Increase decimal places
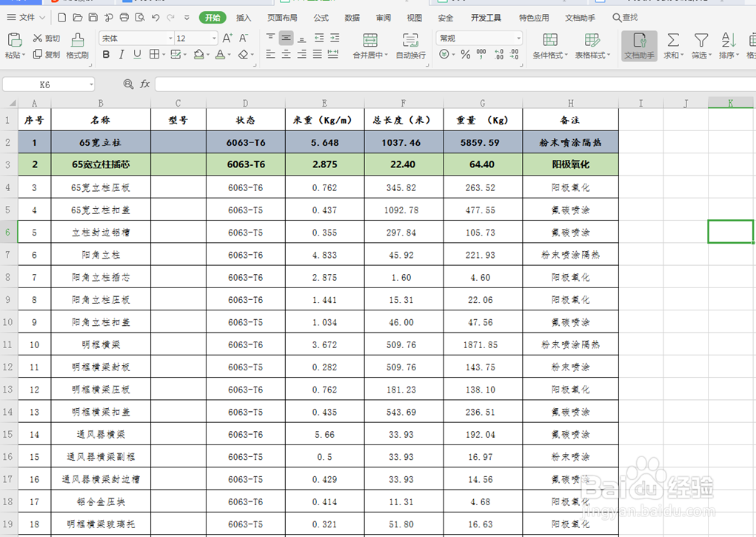The height and width of the screenshot is (537, 756). click(498, 54)
